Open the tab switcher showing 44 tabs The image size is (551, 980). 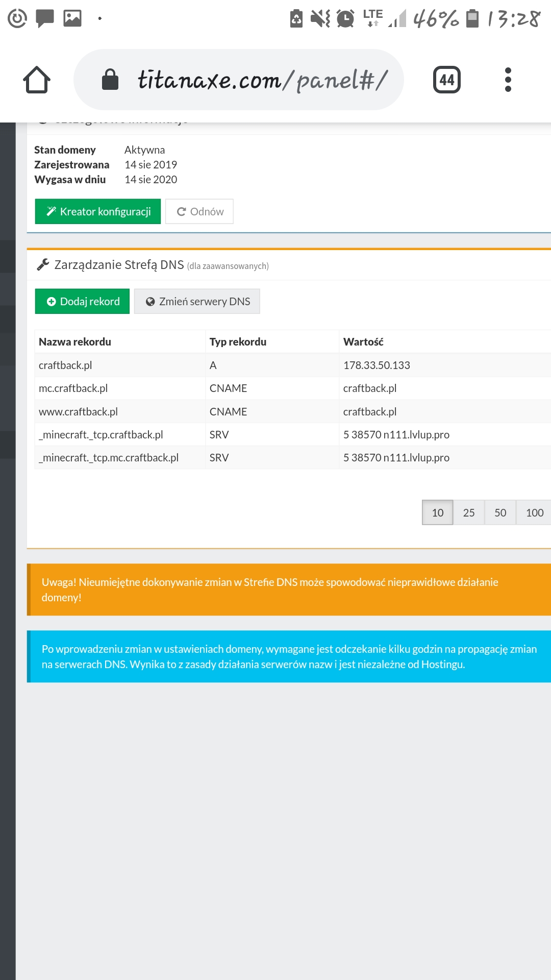[446, 80]
